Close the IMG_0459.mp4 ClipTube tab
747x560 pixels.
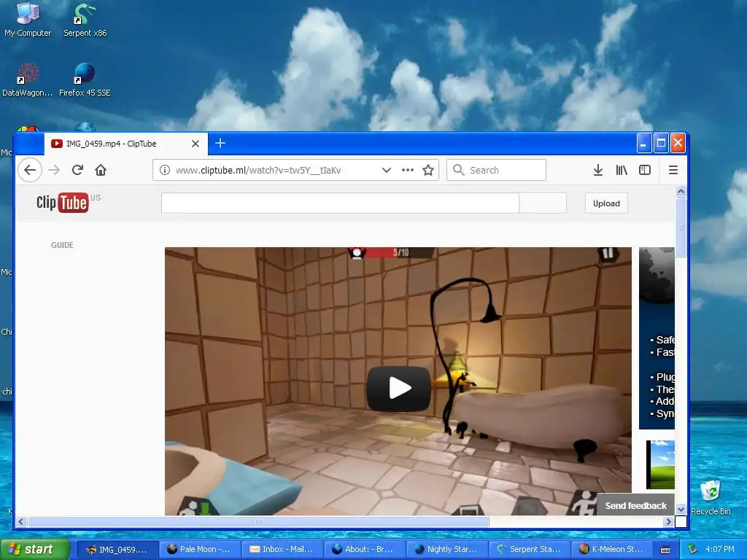[x=196, y=144]
